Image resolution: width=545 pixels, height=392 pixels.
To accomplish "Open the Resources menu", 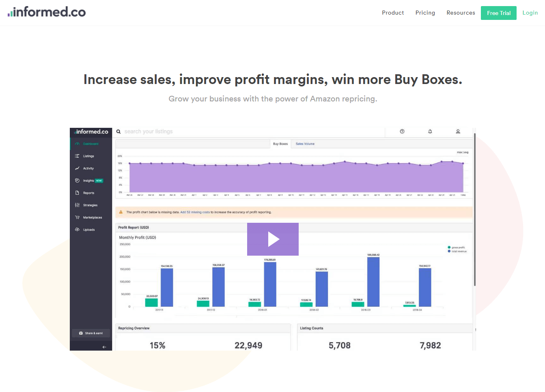I will coord(461,13).
